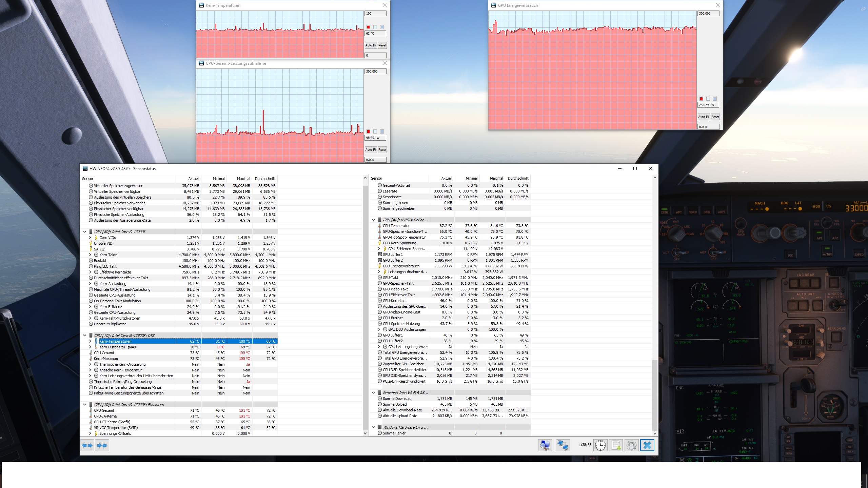The image size is (868, 488).
Task: Click the 300.000 max field in CPU-Gesamt-Leistungsaufnahme graph
Action: tap(375, 72)
